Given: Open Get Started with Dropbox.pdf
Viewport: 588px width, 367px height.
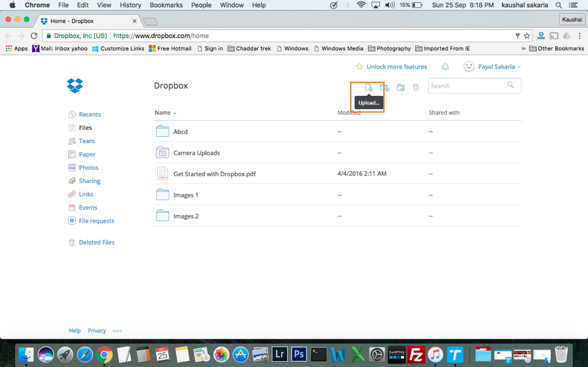Looking at the screenshot, I should coord(214,174).
